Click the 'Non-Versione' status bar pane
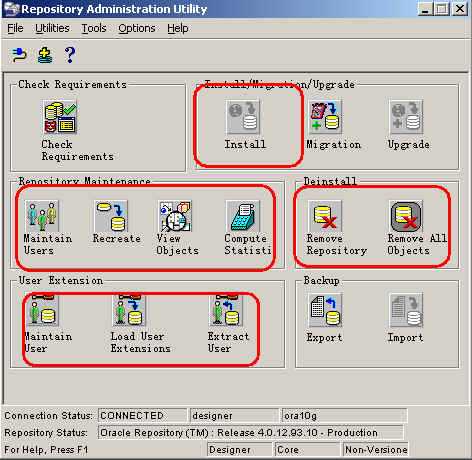Viewport: 472px width, 460px height. (x=376, y=450)
